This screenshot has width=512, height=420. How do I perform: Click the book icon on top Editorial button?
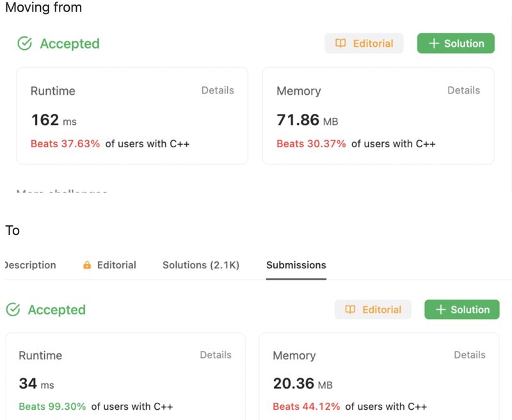[x=340, y=43]
